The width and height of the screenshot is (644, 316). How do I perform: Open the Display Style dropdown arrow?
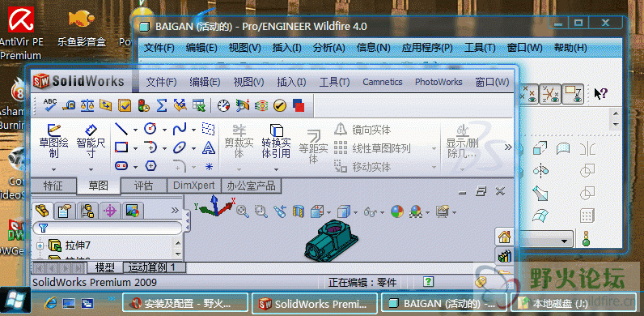pyautogui.click(x=355, y=213)
